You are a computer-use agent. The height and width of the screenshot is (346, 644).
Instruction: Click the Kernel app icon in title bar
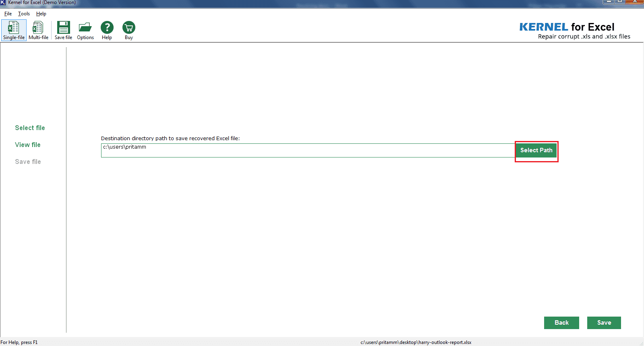coord(3,2)
